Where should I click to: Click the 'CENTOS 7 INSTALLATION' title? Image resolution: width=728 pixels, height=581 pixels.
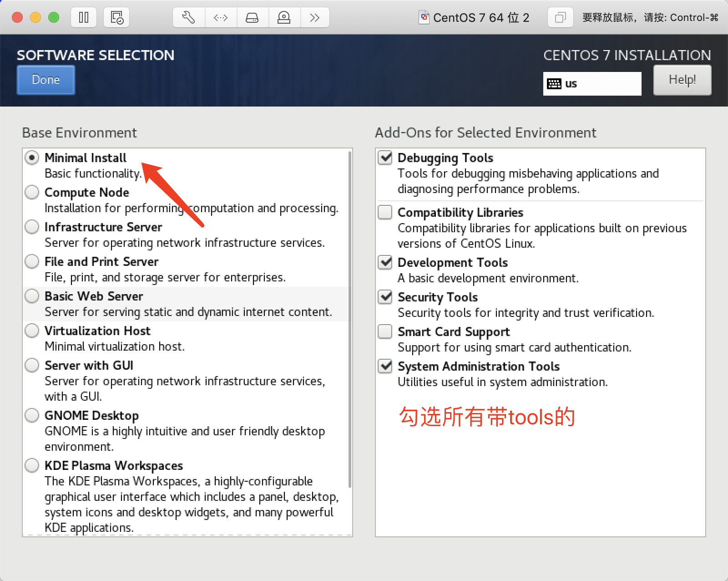[627, 55]
